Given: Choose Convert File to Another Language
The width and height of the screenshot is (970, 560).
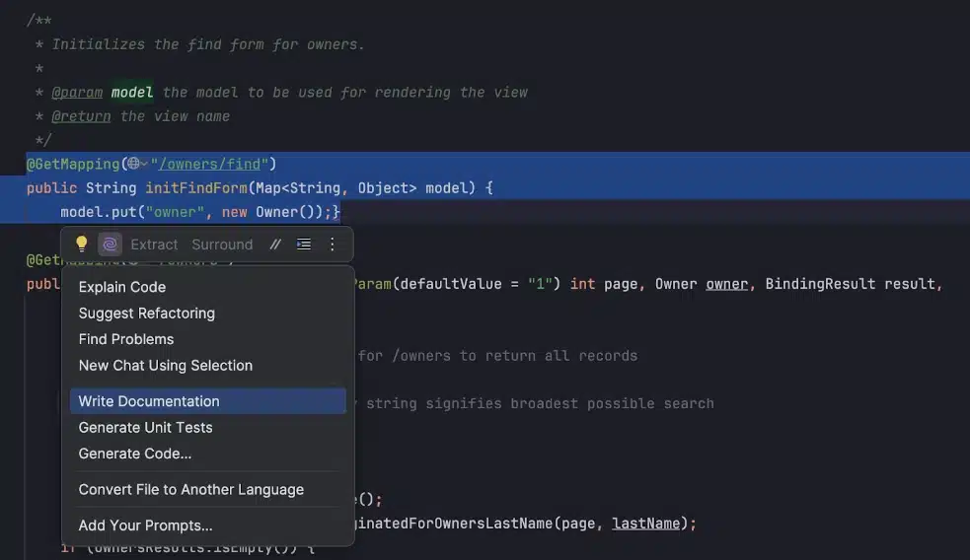Looking at the screenshot, I should pyautogui.click(x=208, y=490).
